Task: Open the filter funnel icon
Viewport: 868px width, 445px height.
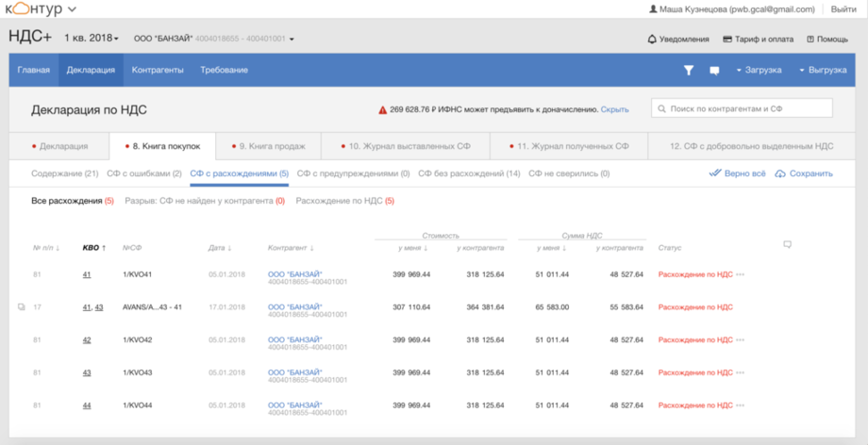Action: tap(689, 70)
